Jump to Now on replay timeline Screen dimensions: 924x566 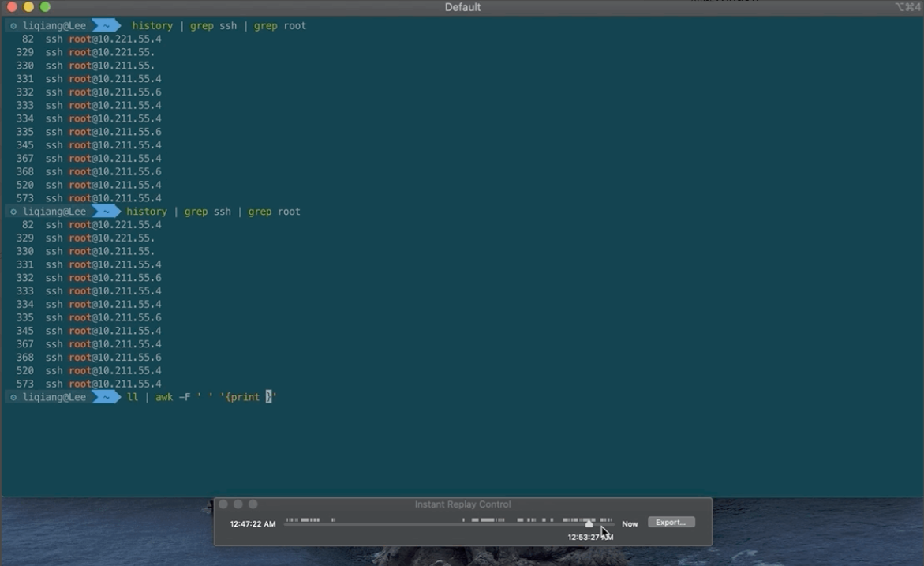click(x=630, y=523)
